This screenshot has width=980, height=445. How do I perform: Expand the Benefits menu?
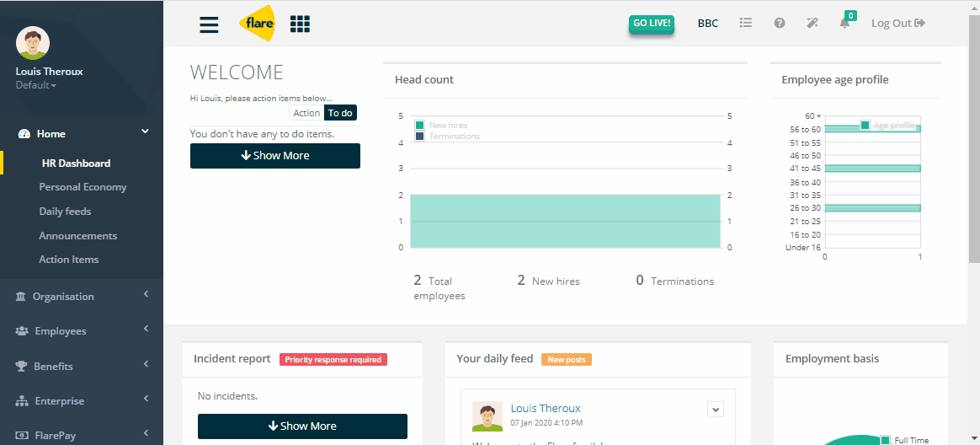tap(146, 363)
